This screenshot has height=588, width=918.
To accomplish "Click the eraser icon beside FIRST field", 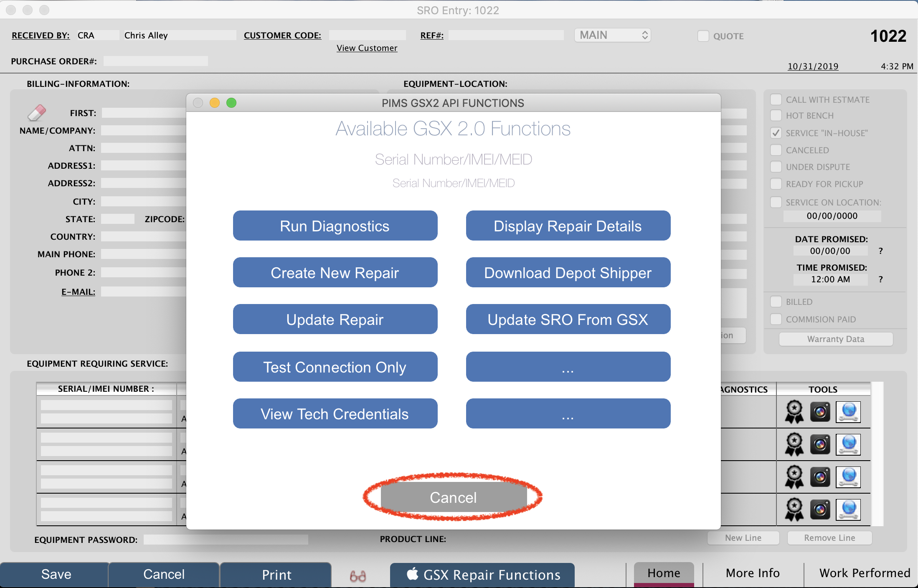I will [36, 113].
